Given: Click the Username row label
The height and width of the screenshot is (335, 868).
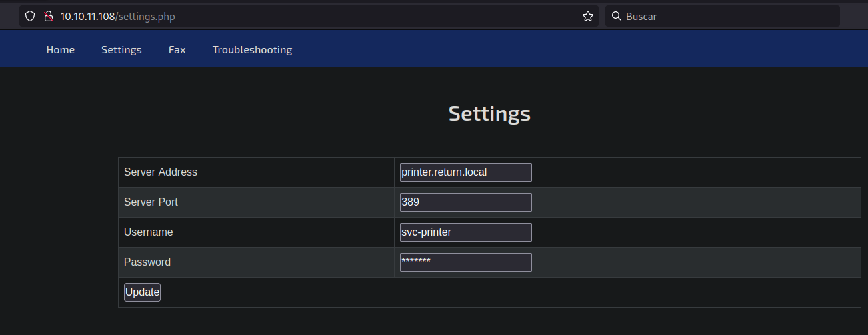Looking at the screenshot, I should click(x=148, y=232).
